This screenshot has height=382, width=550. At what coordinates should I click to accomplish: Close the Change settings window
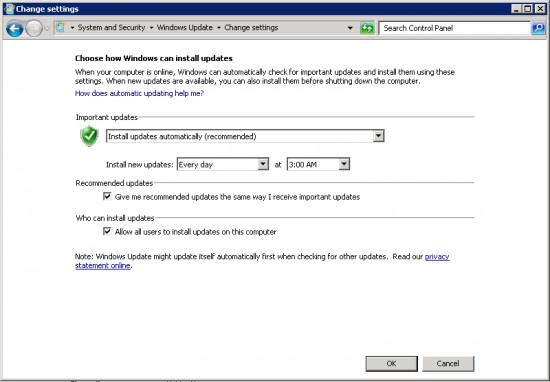tap(540, 8)
